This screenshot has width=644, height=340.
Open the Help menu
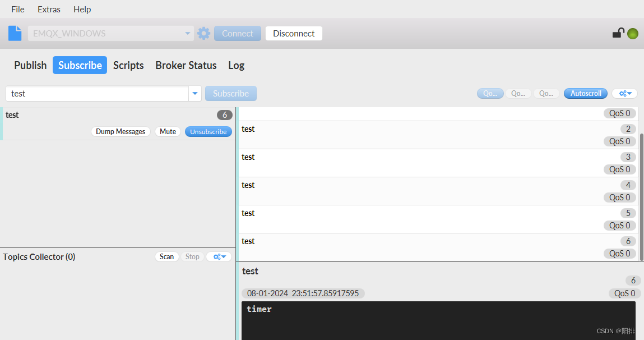point(82,9)
